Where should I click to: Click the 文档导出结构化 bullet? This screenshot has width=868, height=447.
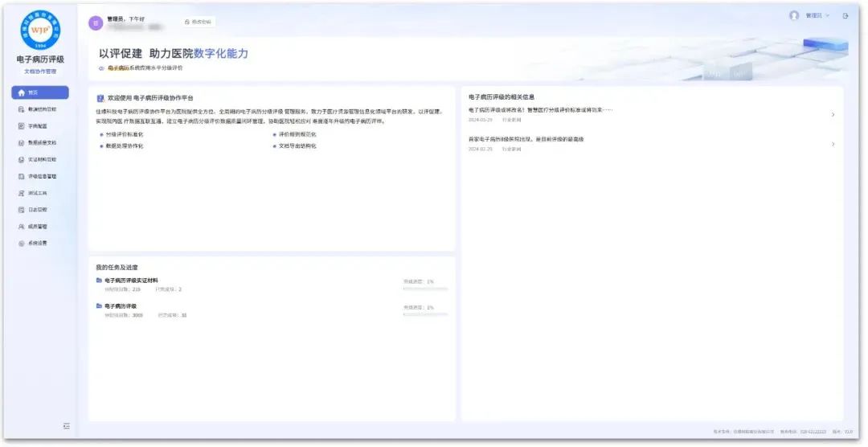pyautogui.click(x=297, y=146)
